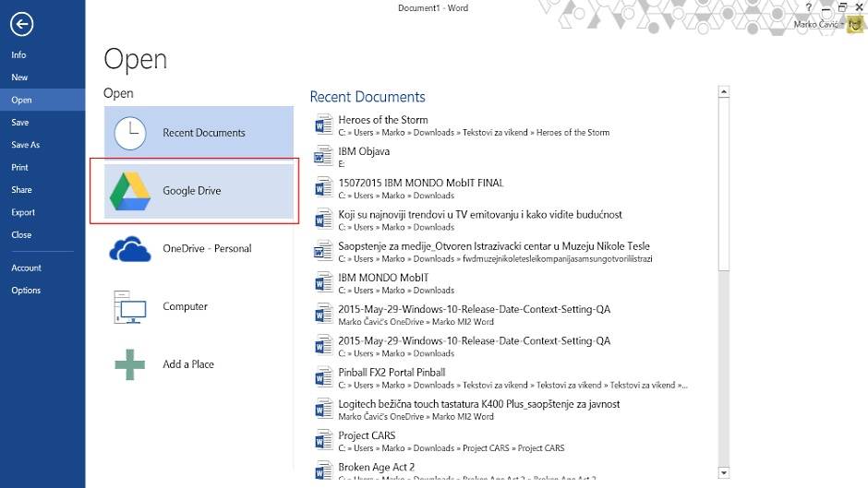
Task: Click the back arrow circle icon
Action: tap(21, 25)
